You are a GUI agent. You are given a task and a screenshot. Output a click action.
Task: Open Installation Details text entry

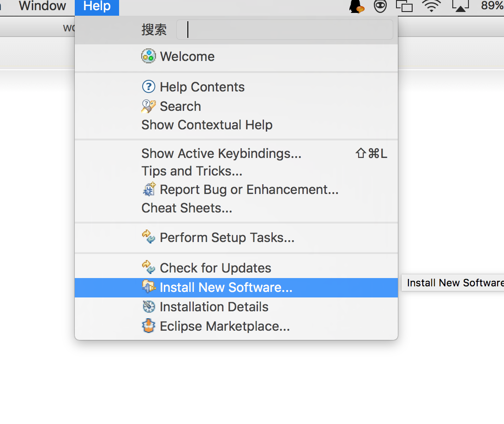pos(214,307)
